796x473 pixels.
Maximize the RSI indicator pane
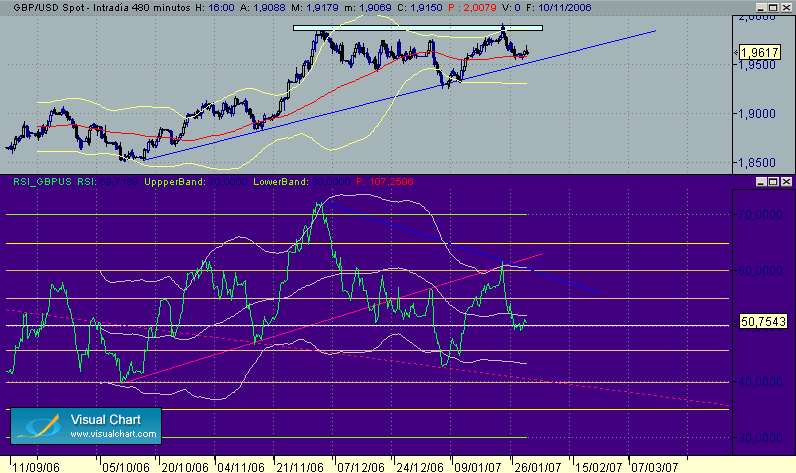773,181
